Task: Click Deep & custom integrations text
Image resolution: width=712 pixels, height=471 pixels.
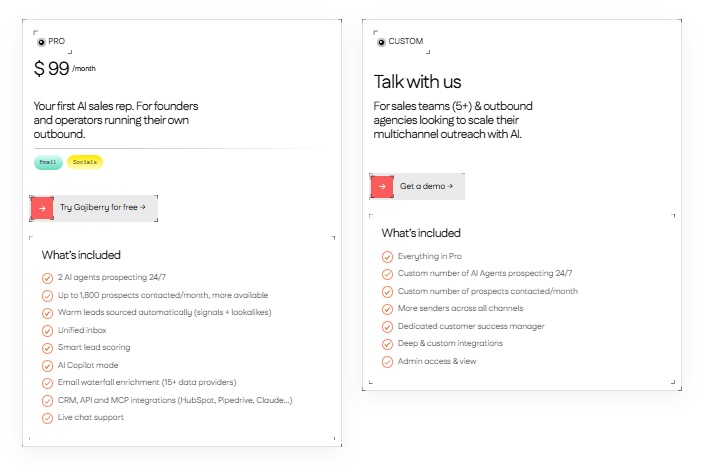Action: [450, 343]
